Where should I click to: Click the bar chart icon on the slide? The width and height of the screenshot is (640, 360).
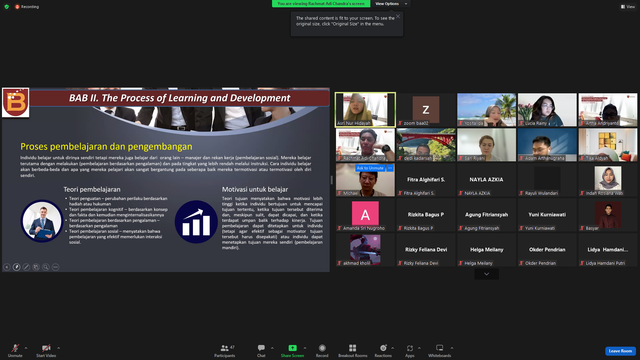click(x=196, y=222)
